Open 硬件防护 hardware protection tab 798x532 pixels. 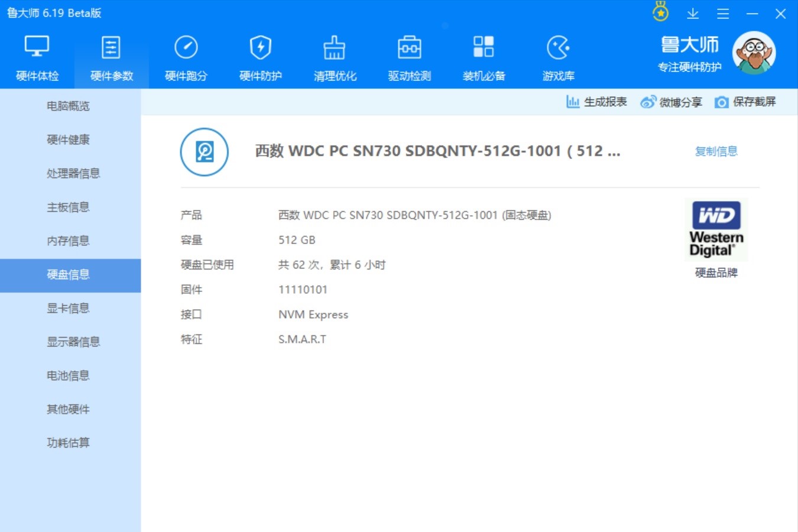point(261,59)
